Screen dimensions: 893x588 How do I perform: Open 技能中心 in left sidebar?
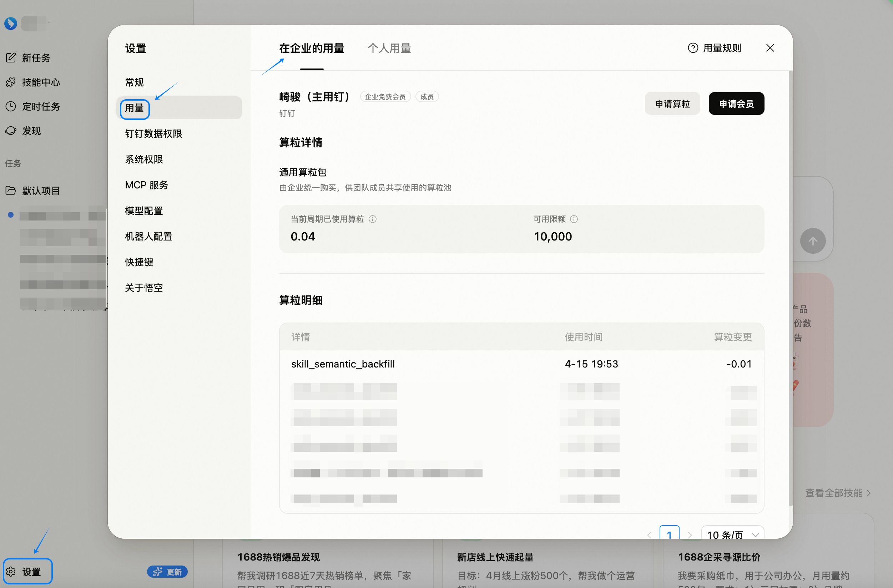point(41,82)
